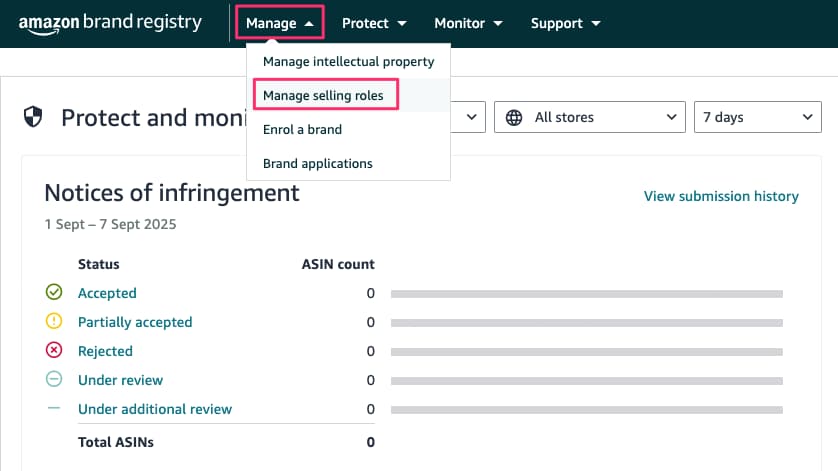
Task: Click the globe icon in All stores
Action: [514, 118]
